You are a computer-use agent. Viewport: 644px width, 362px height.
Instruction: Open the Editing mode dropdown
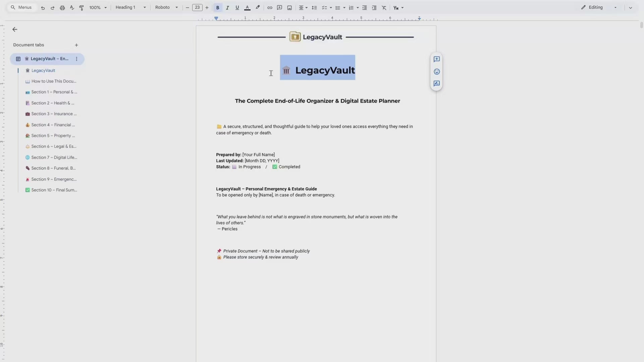(x=599, y=7)
